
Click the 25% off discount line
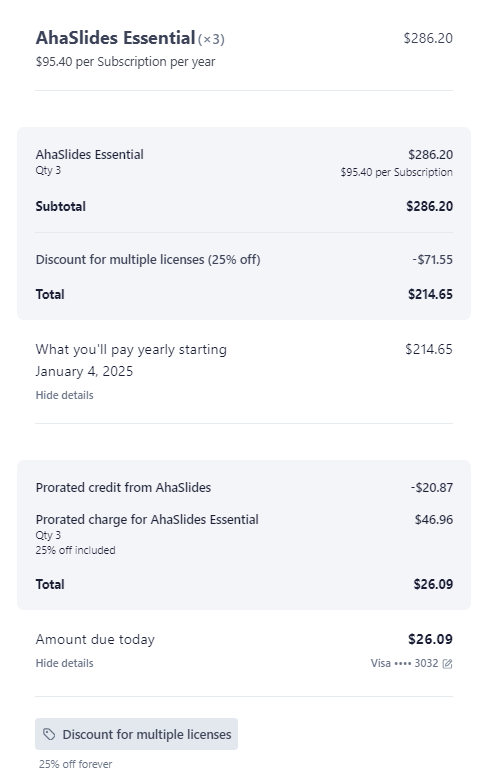tap(148, 260)
